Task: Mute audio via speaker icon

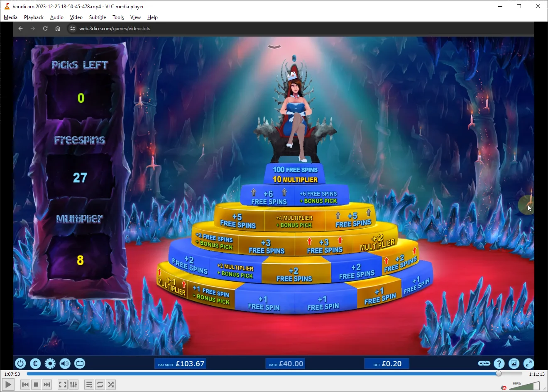Action: (x=504, y=388)
